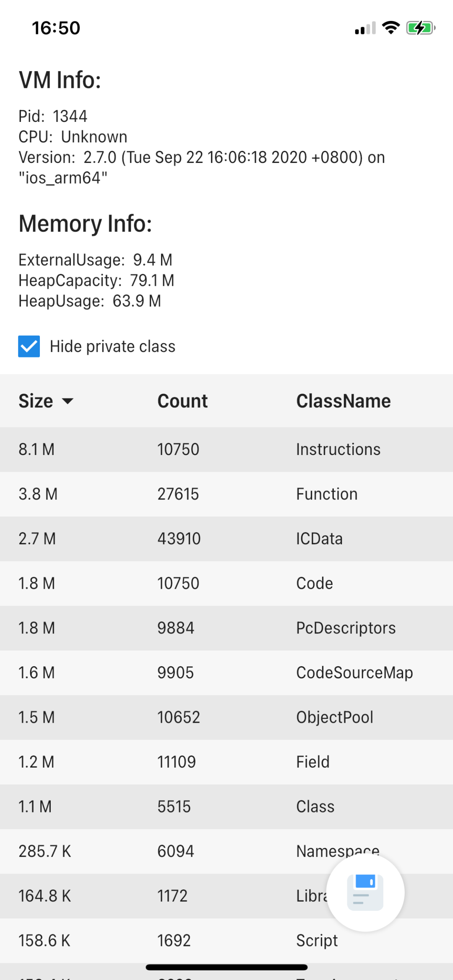The width and height of the screenshot is (453, 980).
Task: Click the cellular signal bars icon
Action: [x=365, y=28]
